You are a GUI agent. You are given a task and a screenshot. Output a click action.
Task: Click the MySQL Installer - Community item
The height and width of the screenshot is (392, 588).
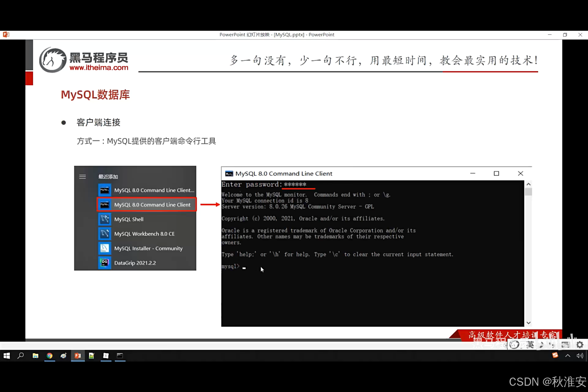tap(148, 248)
